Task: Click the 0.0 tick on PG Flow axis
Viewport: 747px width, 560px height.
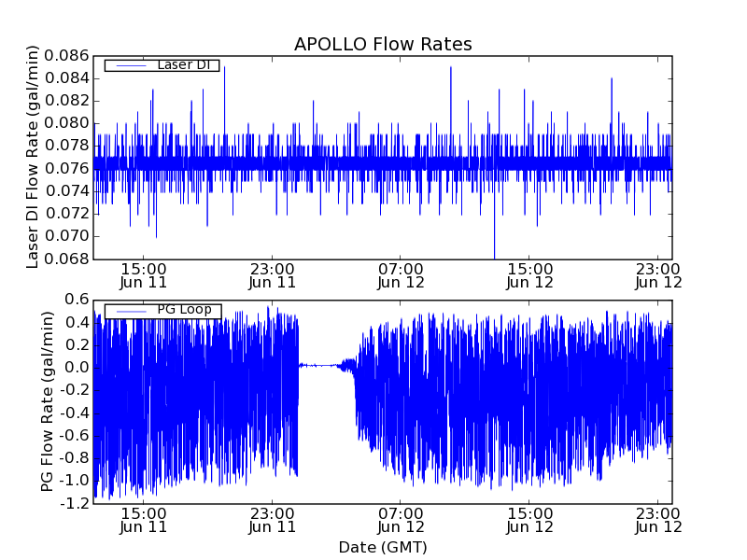Action: coord(78,368)
